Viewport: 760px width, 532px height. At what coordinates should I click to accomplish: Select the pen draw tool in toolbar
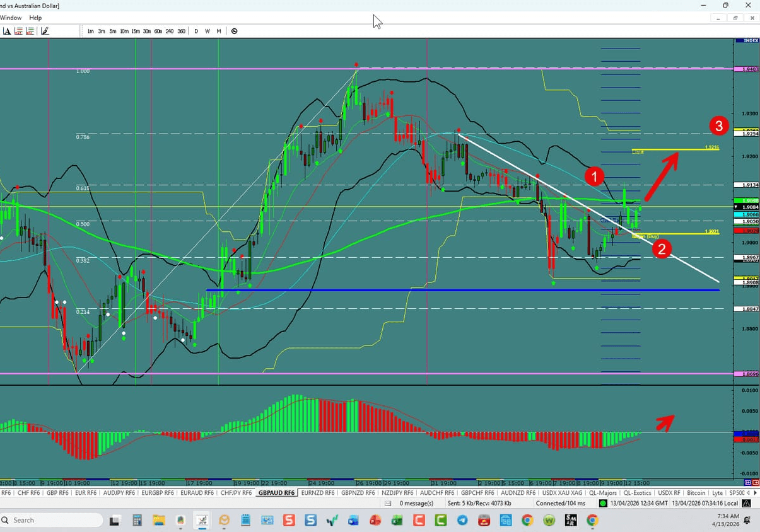click(45, 31)
